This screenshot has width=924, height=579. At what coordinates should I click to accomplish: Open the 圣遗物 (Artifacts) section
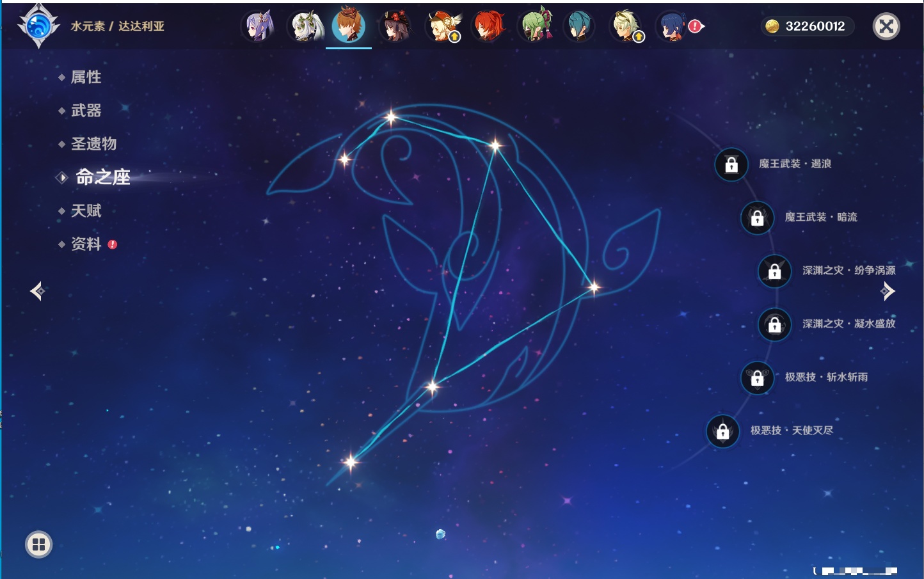[x=93, y=144]
